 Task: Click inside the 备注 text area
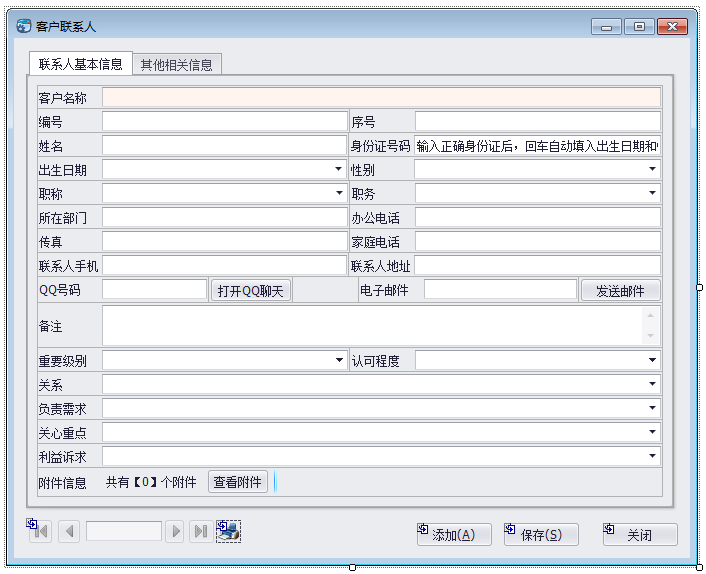point(381,325)
